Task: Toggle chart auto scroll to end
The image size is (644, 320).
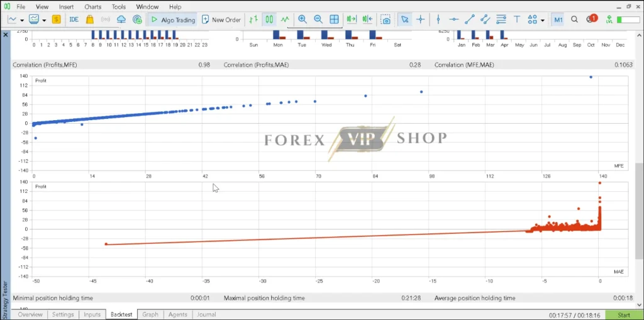Action: [x=352, y=19]
